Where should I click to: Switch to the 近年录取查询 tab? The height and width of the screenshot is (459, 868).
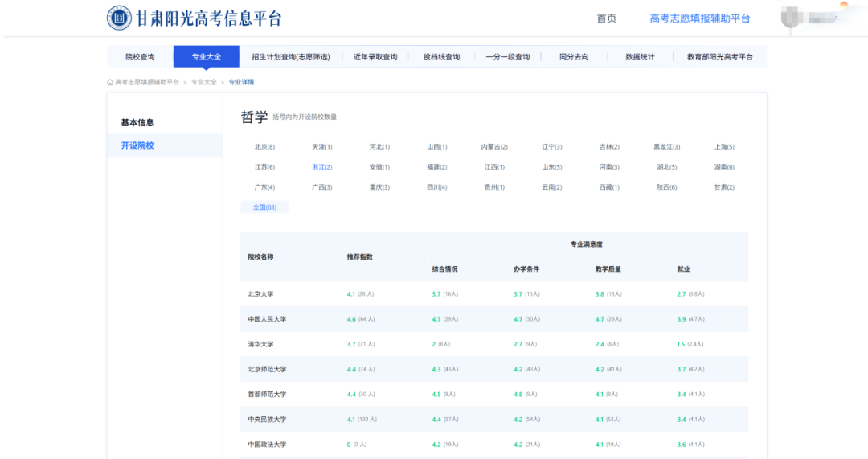coord(375,56)
